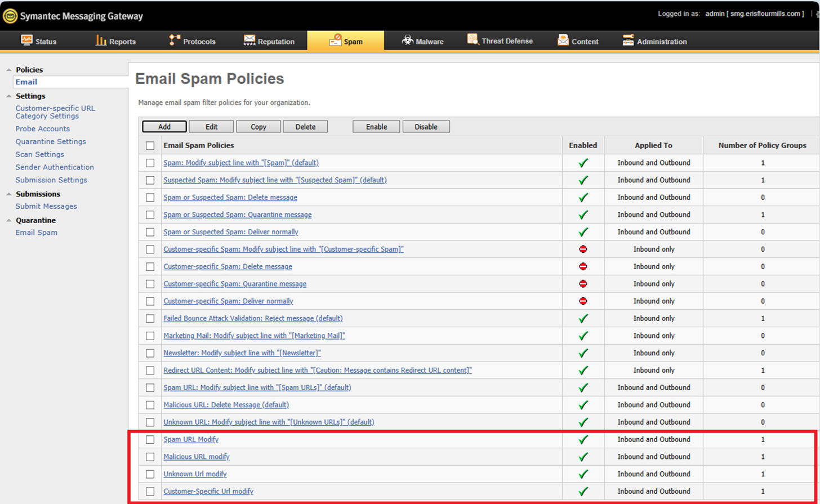Click enabled checkmark for Customer-Specific Url modify row
The image size is (820, 504).
click(x=583, y=491)
